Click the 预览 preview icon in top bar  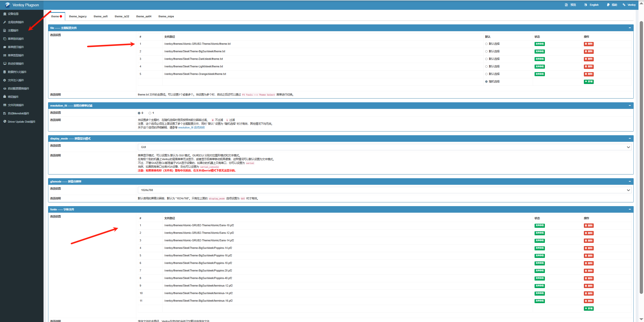point(566,5)
